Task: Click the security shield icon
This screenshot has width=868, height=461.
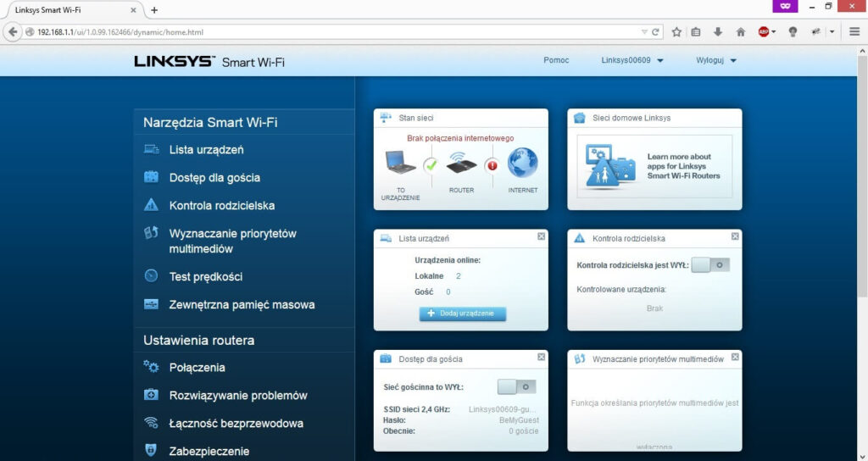Action: [151, 450]
